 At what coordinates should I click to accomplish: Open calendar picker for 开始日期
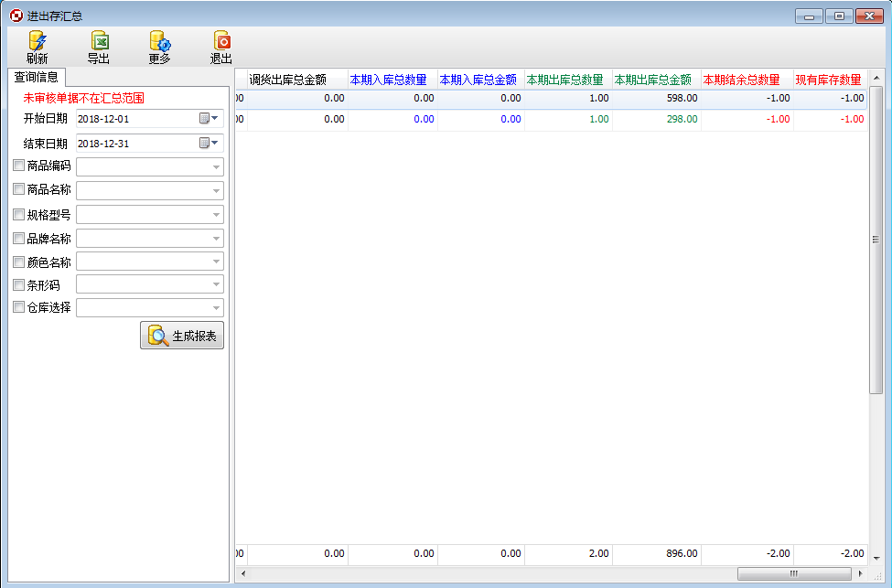pyautogui.click(x=209, y=118)
